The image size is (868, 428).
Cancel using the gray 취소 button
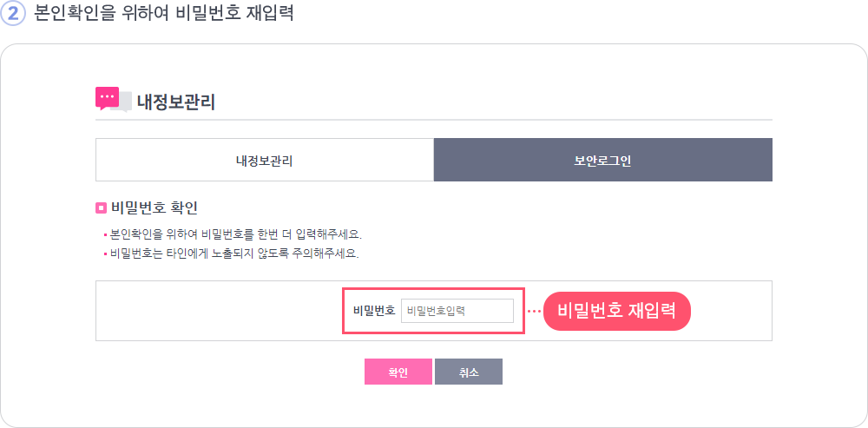pos(469,372)
